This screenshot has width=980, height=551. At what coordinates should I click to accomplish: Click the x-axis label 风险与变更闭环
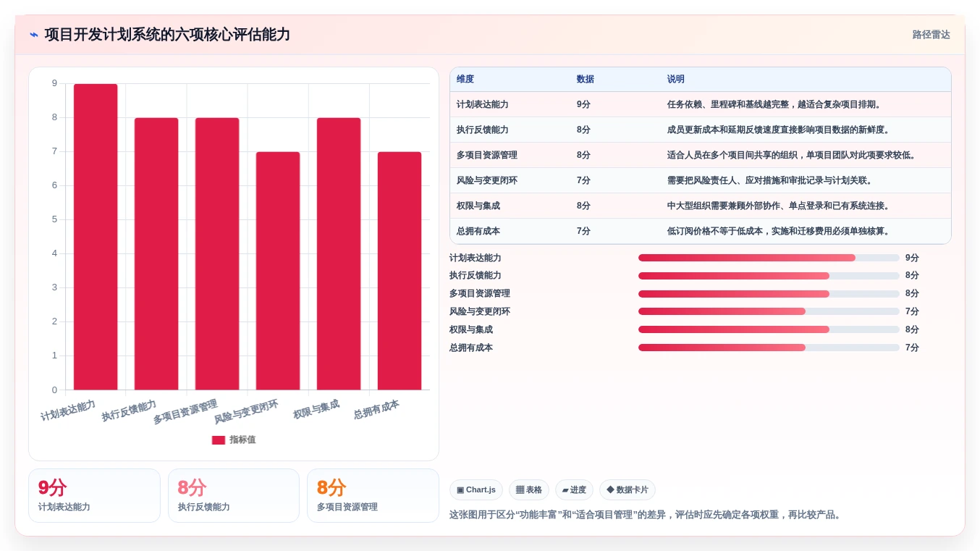pos(246,411)
